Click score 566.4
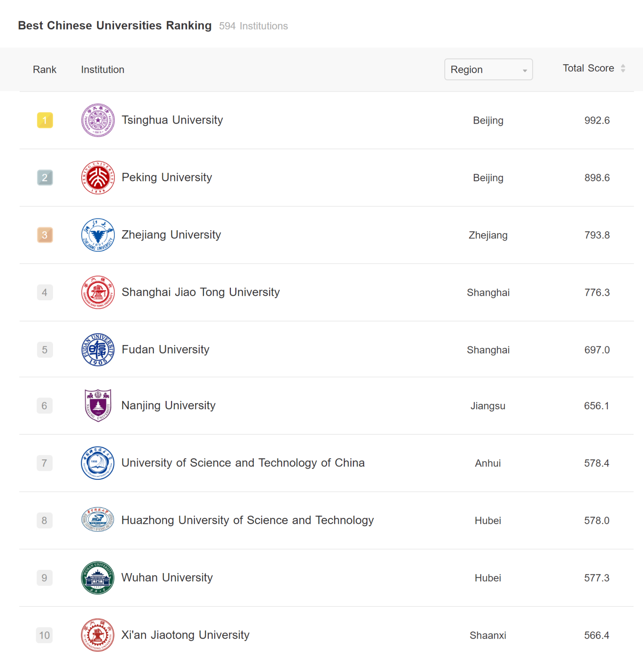Viewport: 643px width, 672px height. pyautogui.click(x=597, y=635)
